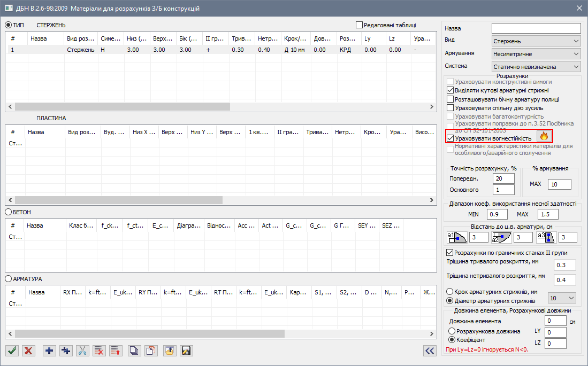Open fire resistance settings flame icon

pos(543,137)
